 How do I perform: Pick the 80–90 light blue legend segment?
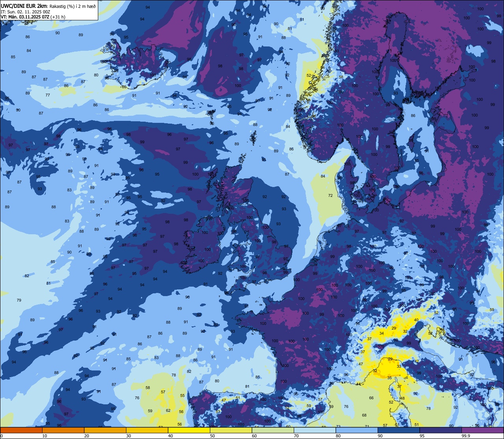(x=357, y=430)
